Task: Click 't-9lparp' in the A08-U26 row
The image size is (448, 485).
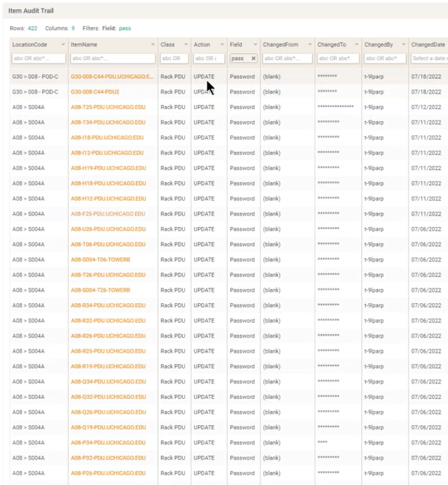Action: pos(374,229)
